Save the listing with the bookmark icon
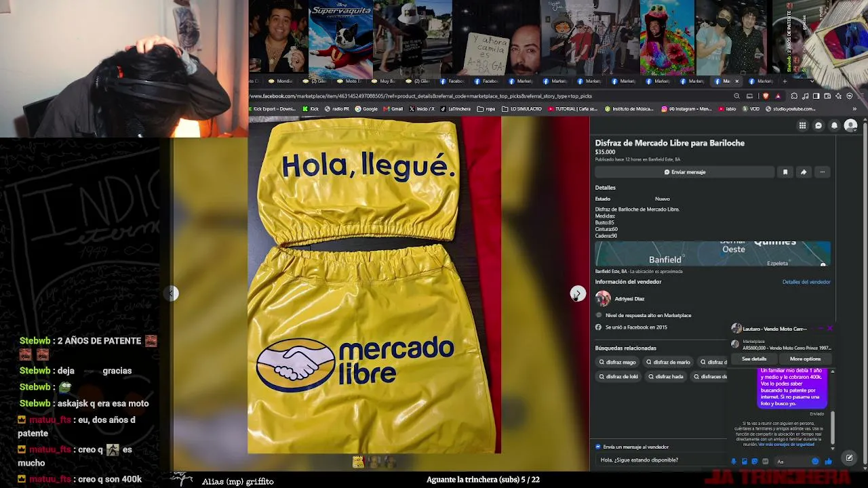 [785, 172]
